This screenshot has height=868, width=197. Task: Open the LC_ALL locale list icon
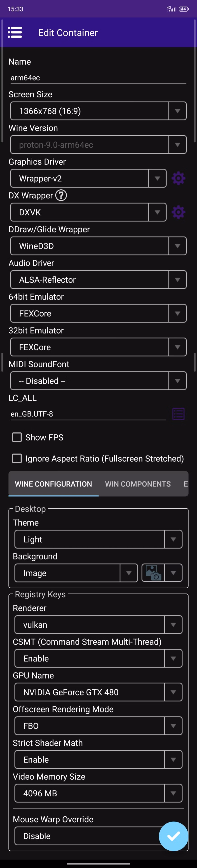(178, 414)
